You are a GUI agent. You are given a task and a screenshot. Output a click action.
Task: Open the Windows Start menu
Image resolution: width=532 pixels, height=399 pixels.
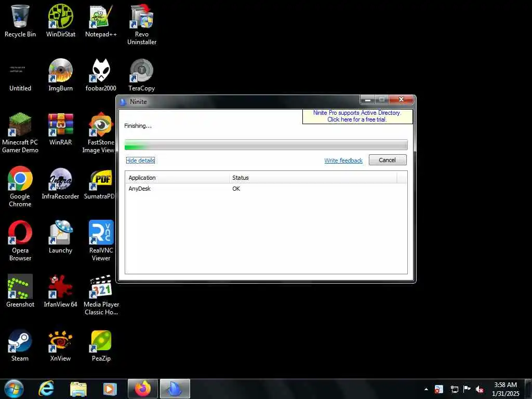tap(14, 389)
